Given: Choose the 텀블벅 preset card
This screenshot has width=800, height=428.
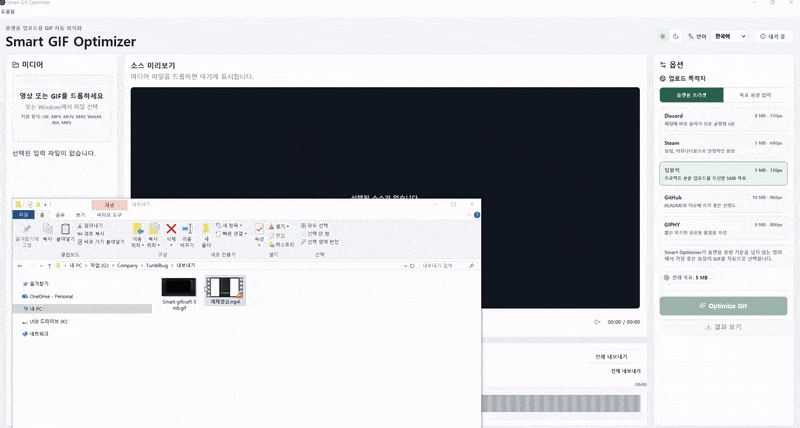Looking at the screenshot, I should tap(723, 174).
